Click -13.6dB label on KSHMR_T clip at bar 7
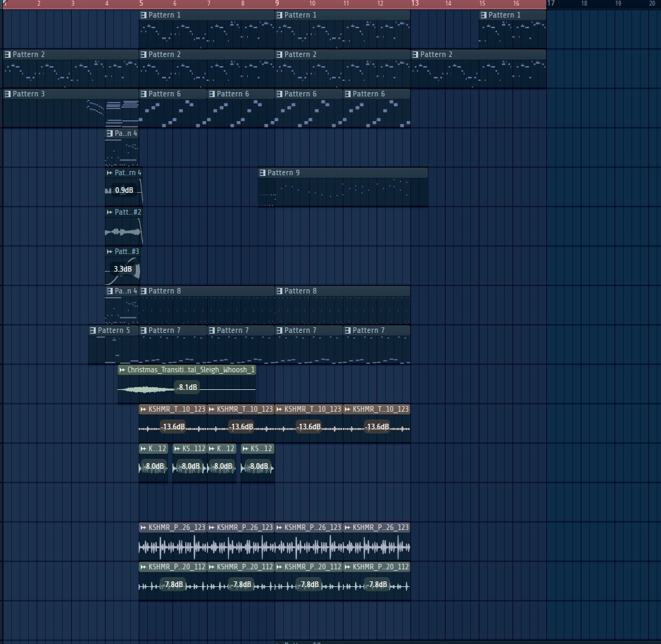 pos(241,427)
